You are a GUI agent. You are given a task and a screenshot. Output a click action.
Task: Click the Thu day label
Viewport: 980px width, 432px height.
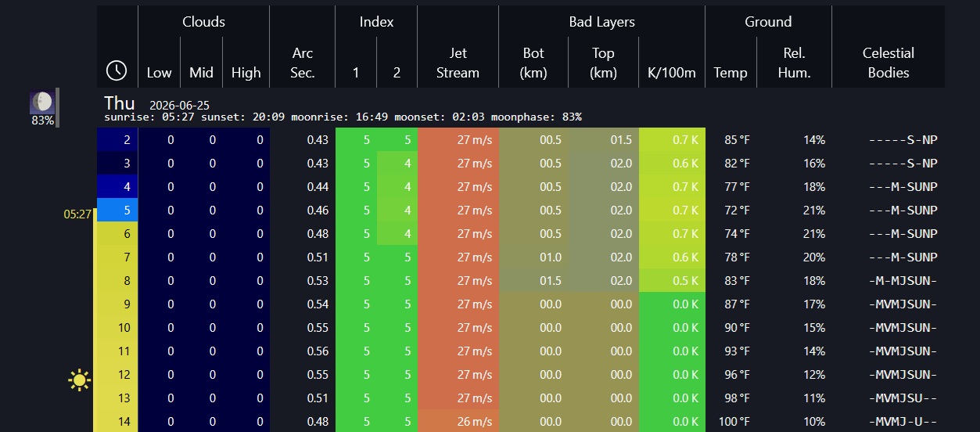coord(120,103)
